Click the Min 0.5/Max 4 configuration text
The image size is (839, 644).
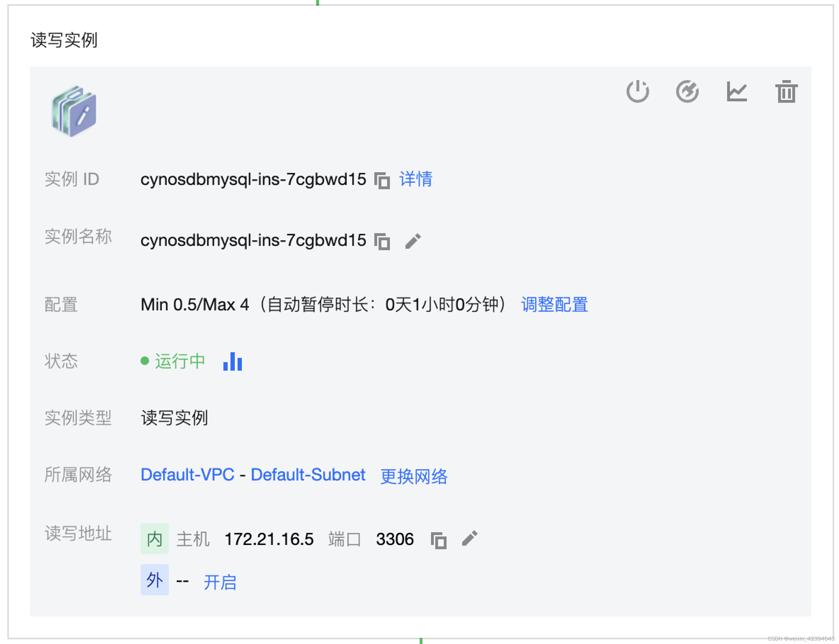[x=195, y=305]
